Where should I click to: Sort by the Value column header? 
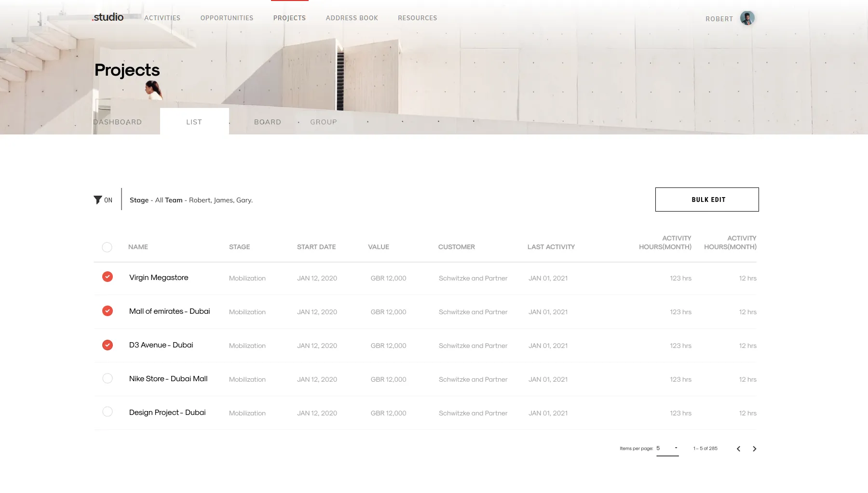coord(378,246)
